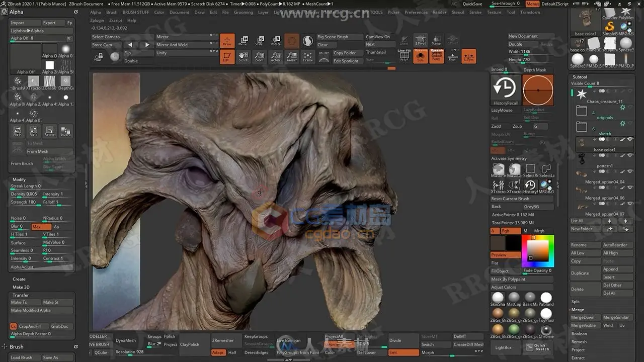
Task: Toggle Zadd mode
Action: point(497,126)
